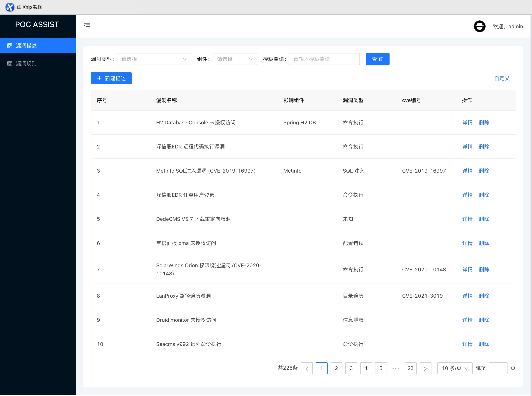
Task: Expand the 组件 select box
Action: click(234, 59)
